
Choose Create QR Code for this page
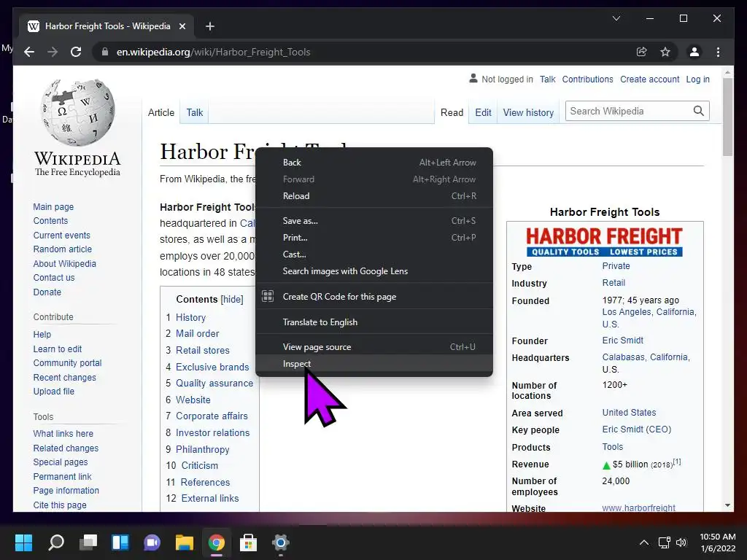tap(374, 297)
